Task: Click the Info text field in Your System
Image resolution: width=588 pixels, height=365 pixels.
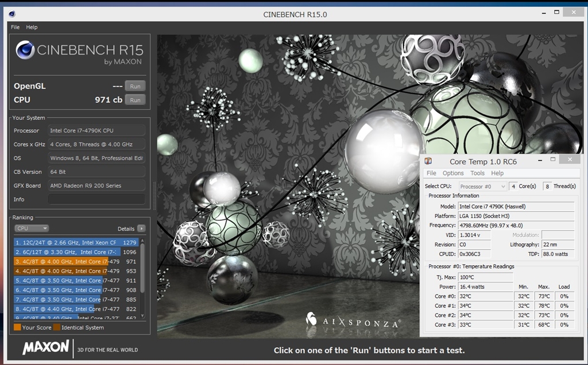Action: click(x=96, y=199)
